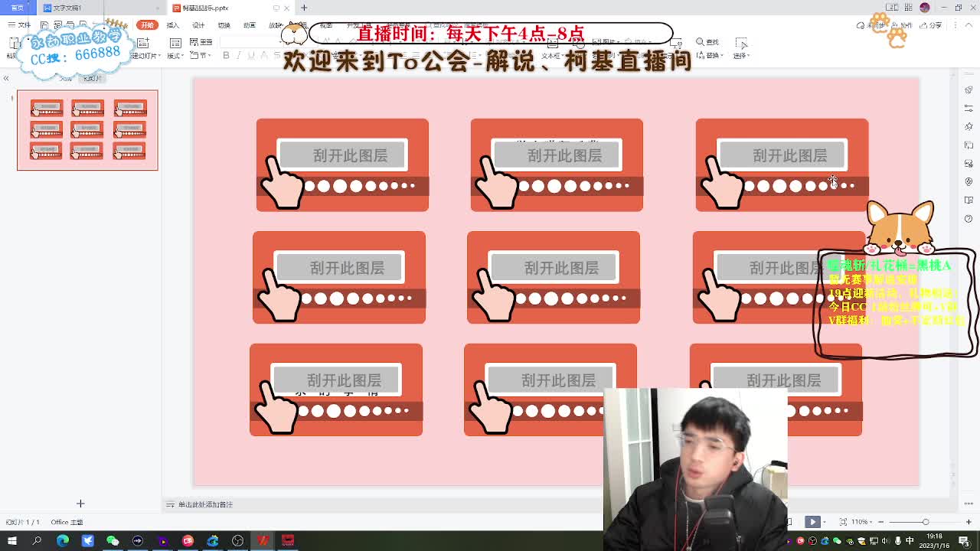Click the new slide plus button

[80, 504]
